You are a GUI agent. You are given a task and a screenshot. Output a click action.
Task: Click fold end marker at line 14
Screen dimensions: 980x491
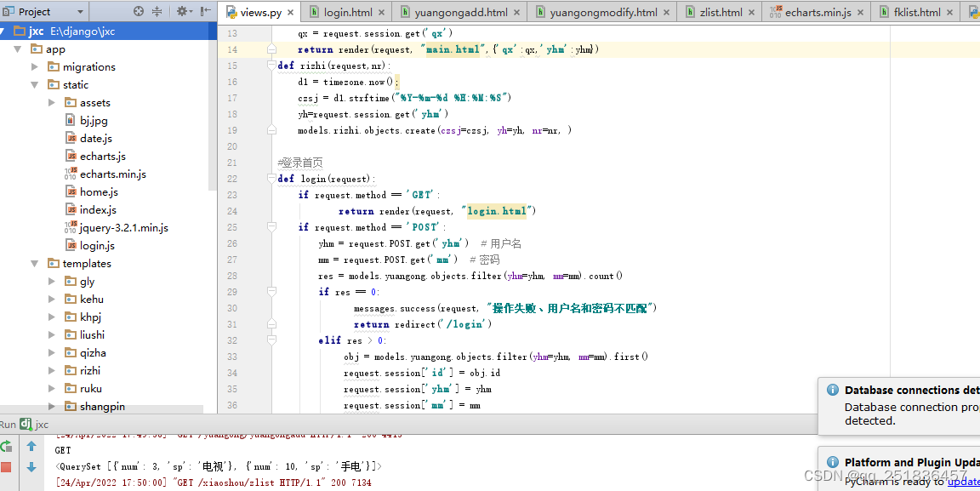click(271, 49)
